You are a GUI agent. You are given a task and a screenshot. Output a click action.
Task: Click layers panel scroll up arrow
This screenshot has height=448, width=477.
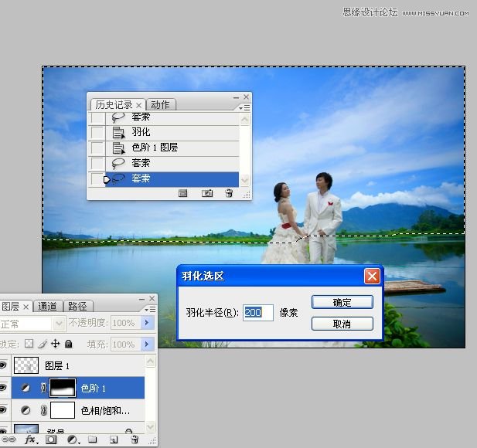tap(150, 361)
